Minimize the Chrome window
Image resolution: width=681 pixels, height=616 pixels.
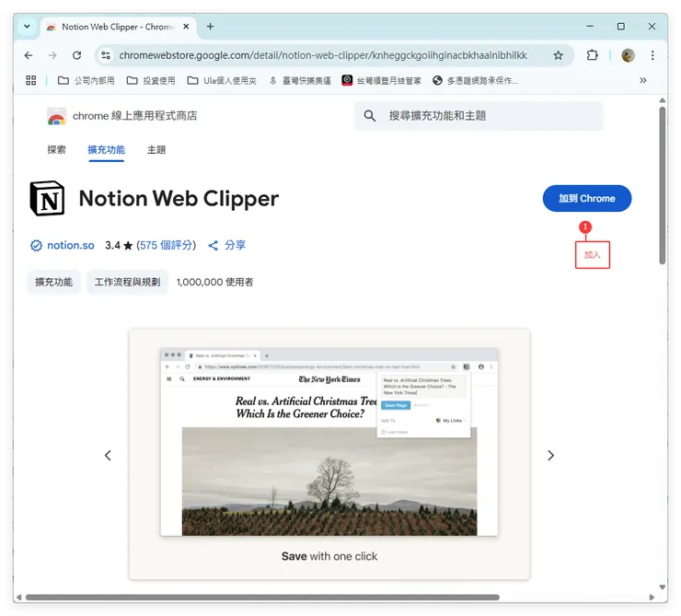point(590,27)
